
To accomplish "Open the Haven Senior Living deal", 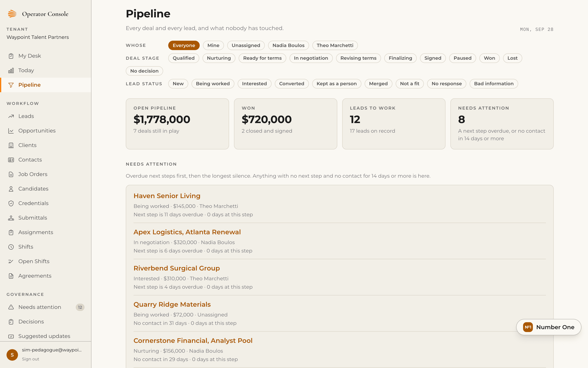I will (167, 196).
